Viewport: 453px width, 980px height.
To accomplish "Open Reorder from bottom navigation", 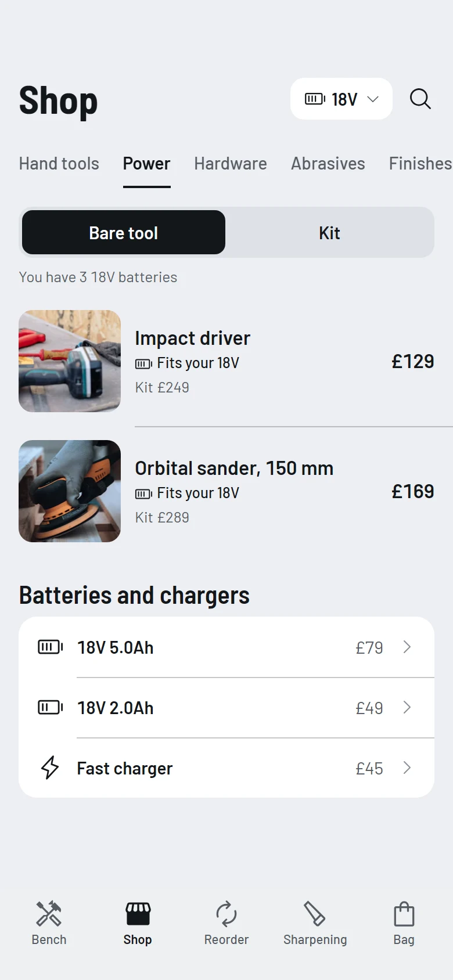I will point(227,923).
